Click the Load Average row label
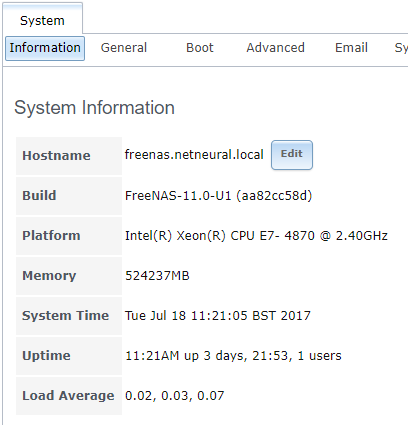The image size is (408, 425). 68,396
